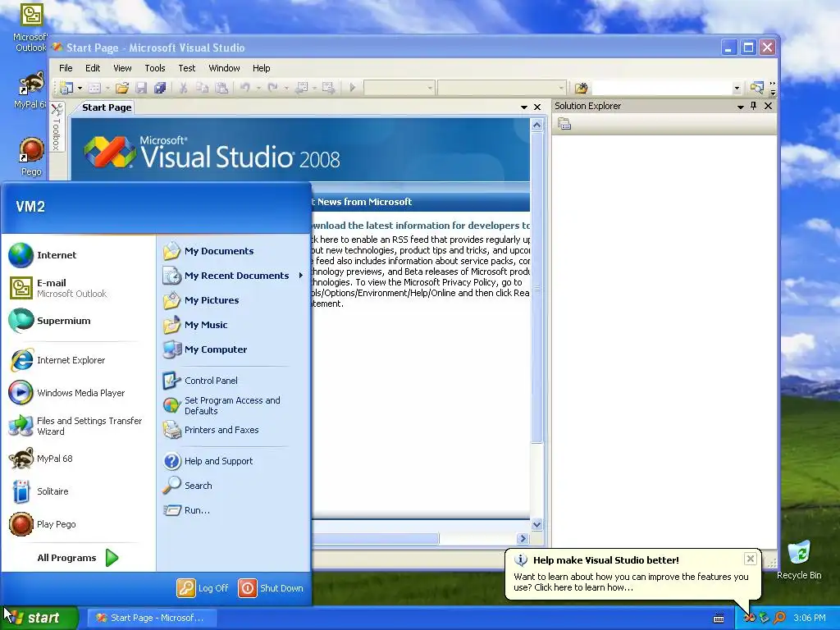The image size is (840, 630).
Task: Open Printers and Faxes
Action: tap(234, 430)
